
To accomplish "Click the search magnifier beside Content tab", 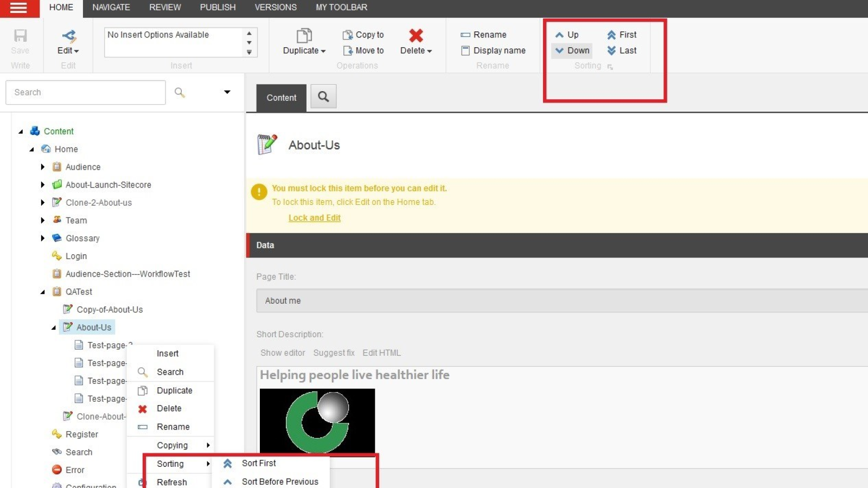I will pyautogui.click(x=323, y=97).
